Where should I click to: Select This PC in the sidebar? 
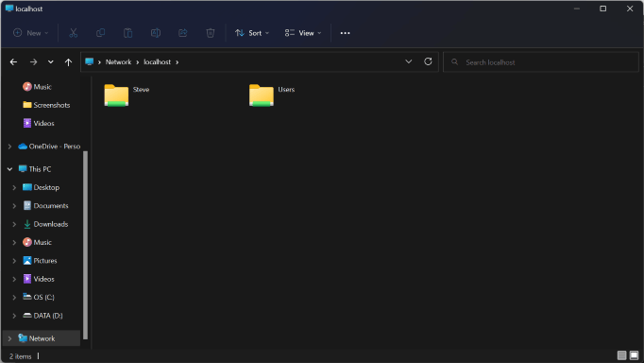point(35,169)
